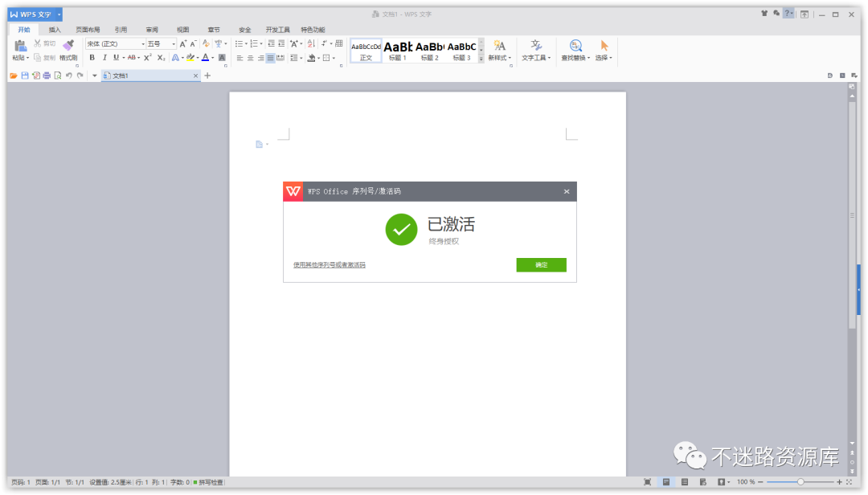Click the decrease indent icon
This screenshot has width=868, height=495.
(272, 43)
